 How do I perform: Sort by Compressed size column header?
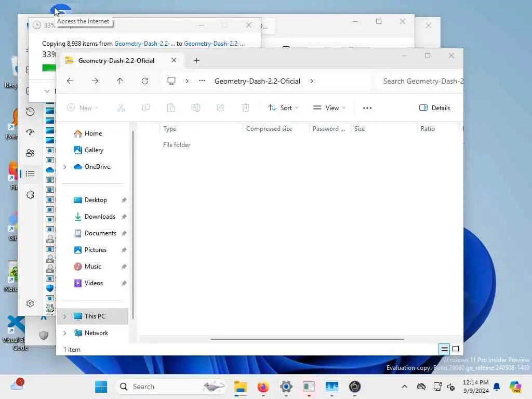pyautogui.click(x=276, y=129)
